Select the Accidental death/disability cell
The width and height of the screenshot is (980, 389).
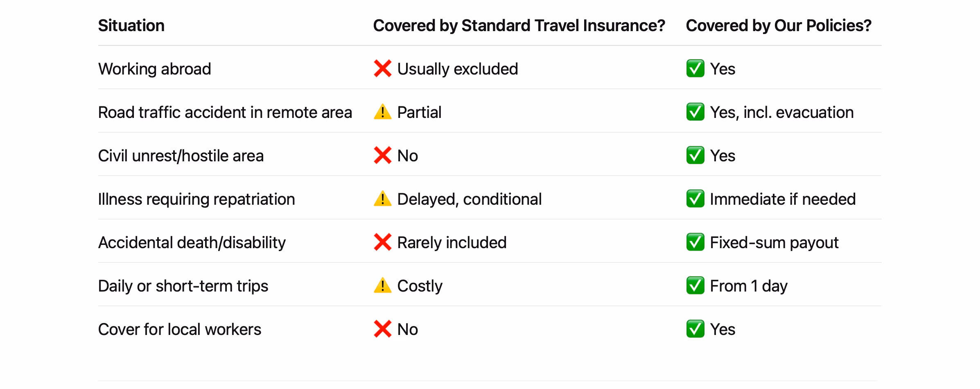coord(192,243)
